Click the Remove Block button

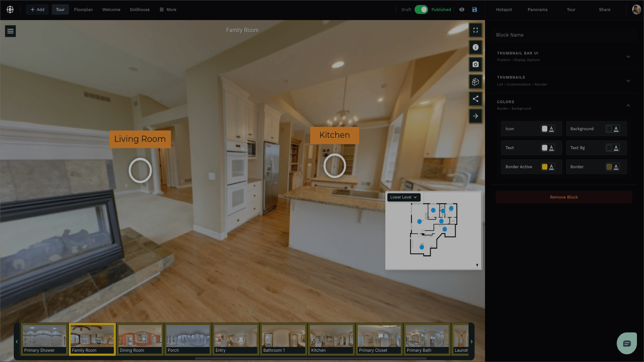coord(564,197)
